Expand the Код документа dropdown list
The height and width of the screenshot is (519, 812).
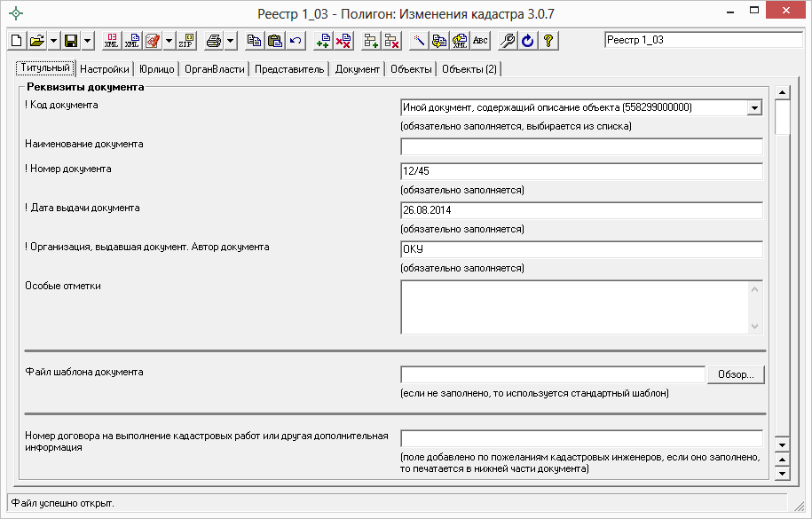pos(754,107)
